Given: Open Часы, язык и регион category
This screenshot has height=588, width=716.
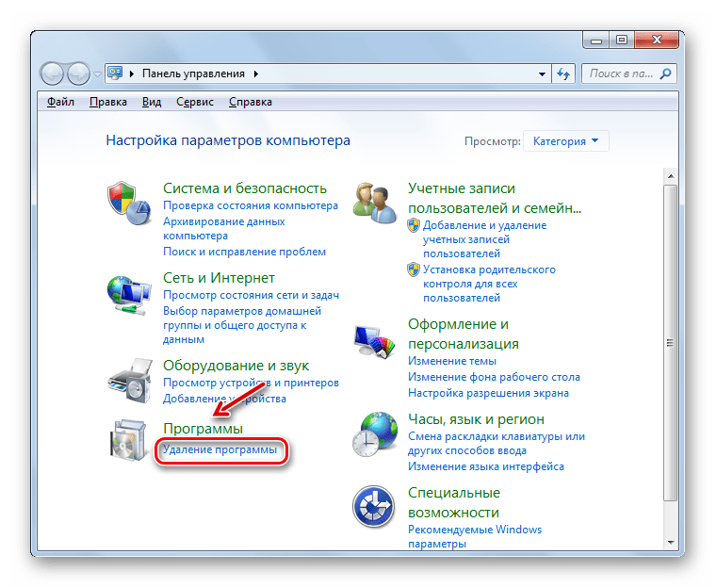Looking at the screenshot, I should click(x=476, y=419).
